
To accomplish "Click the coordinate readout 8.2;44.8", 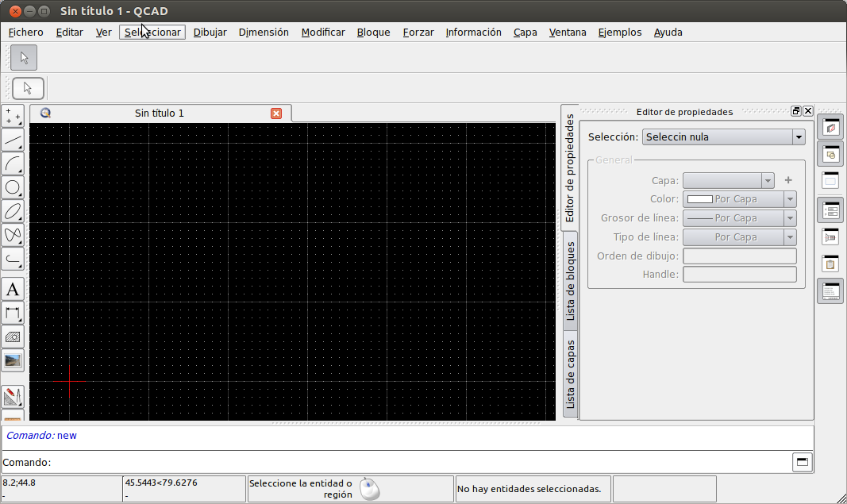I will pos(19,483).
